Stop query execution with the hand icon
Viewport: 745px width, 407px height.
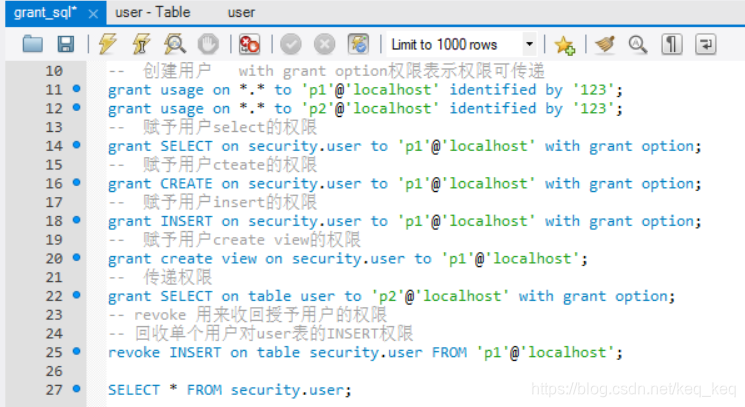click(x=208, y=44)
